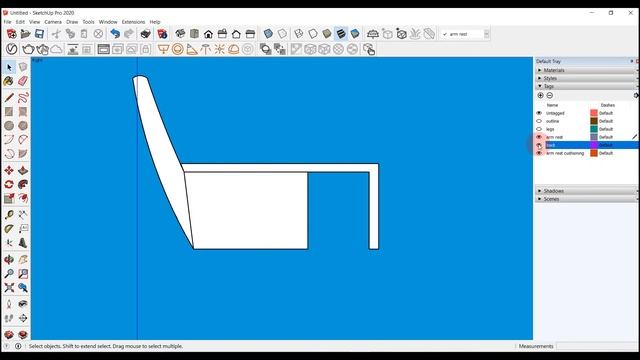The height and width of the screenshot is (360, 640).
Task: Select the Scale tool
Action: (x=9, y=198)
